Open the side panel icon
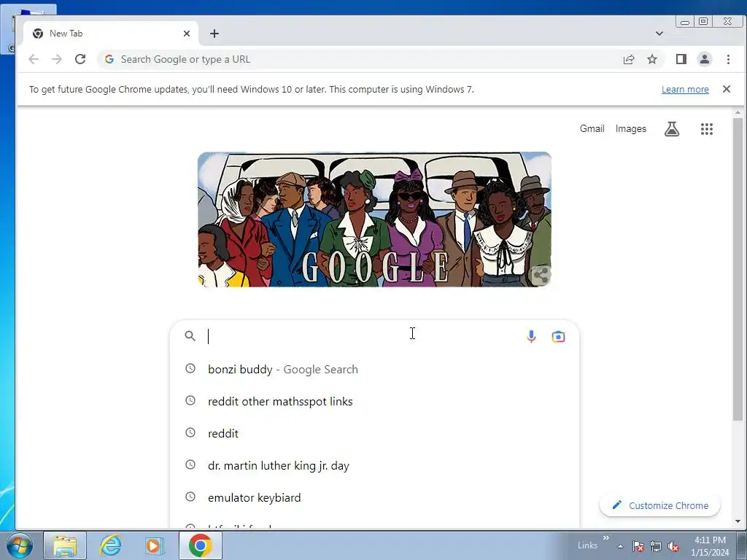Screen dimensions: 747x560 click(681, 59)
